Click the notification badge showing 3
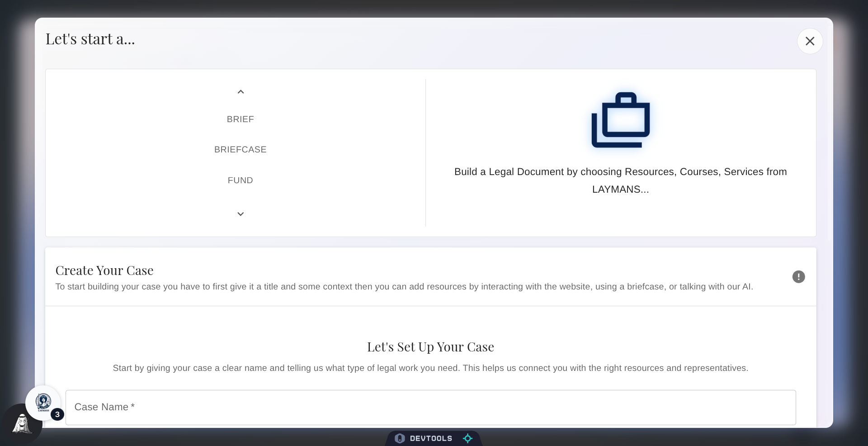 point(57,414)
